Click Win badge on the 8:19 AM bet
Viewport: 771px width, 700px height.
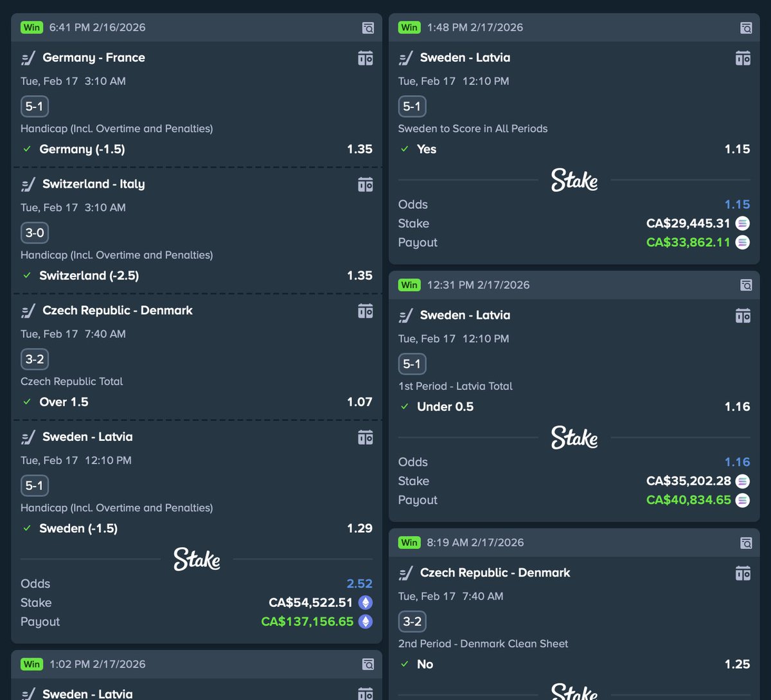pos(409,543)
